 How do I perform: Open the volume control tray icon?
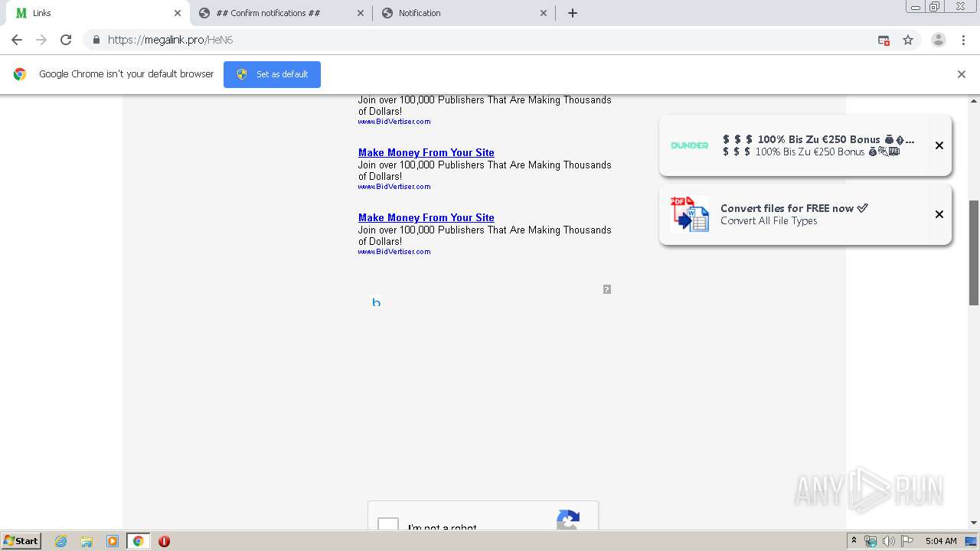point(889,541)
